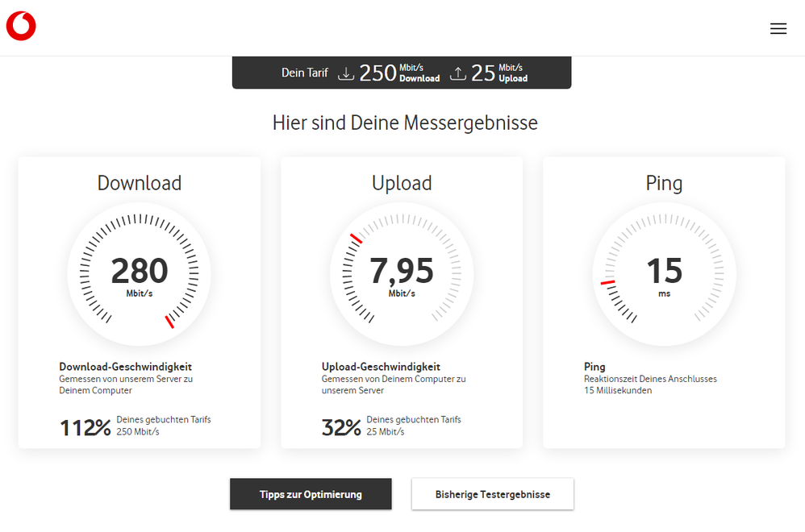Select the Upload results card heading

401,183
